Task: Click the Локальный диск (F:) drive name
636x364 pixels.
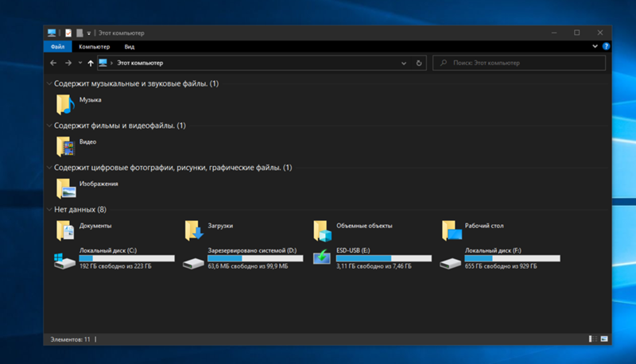Action: coord(493,250)
